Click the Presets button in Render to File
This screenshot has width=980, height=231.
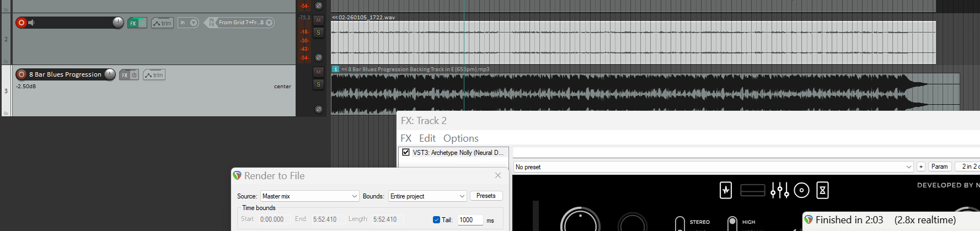[x=486, y=196]
